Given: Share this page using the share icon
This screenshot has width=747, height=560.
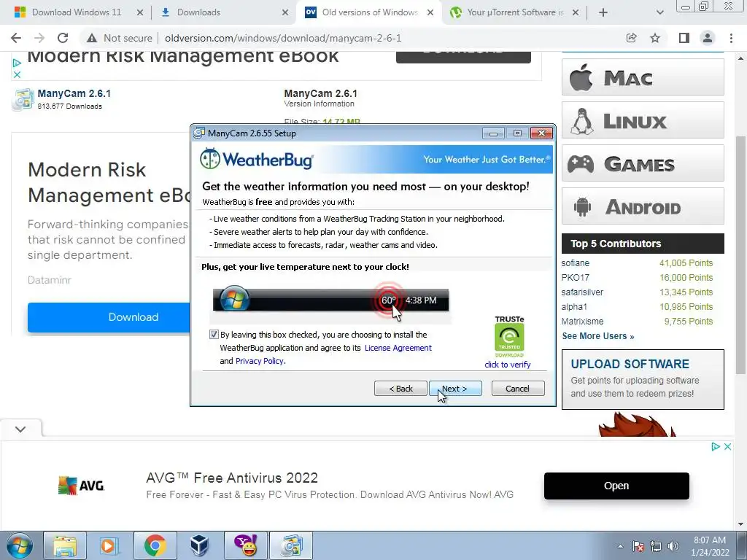Looking at the screenshot, I should 631,38.
